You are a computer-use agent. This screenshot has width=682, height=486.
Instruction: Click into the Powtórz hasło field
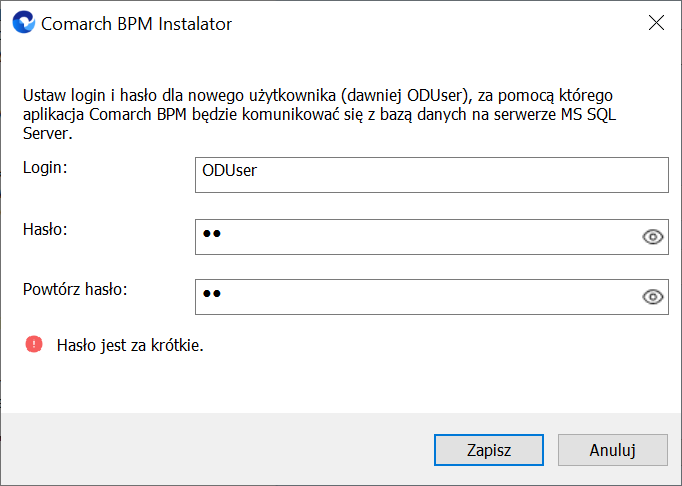click(418, 297)
